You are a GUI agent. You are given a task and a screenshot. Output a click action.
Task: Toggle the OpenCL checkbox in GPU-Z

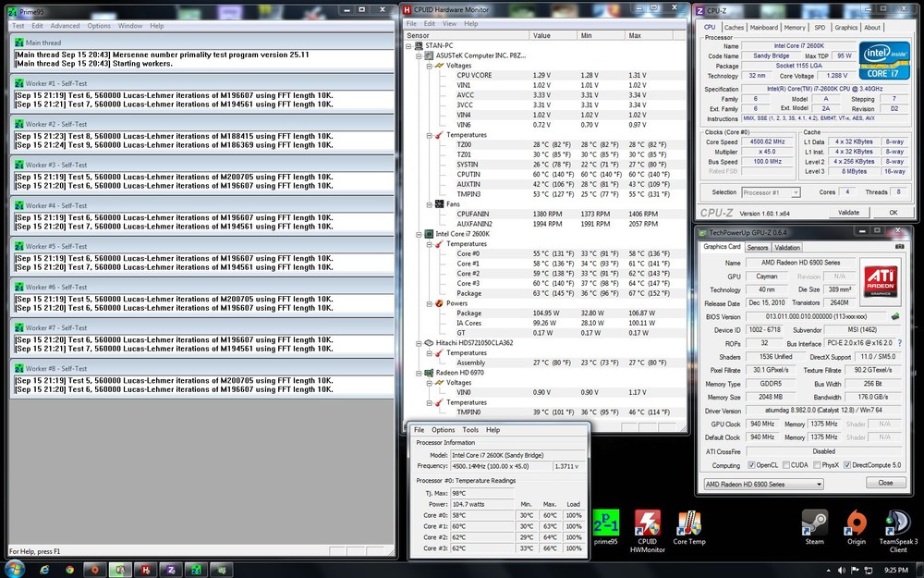749,465
